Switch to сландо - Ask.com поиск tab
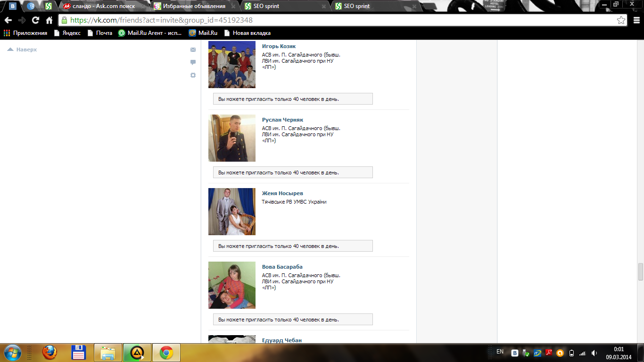This screenshot has height=362, width=644. point(103,6)
